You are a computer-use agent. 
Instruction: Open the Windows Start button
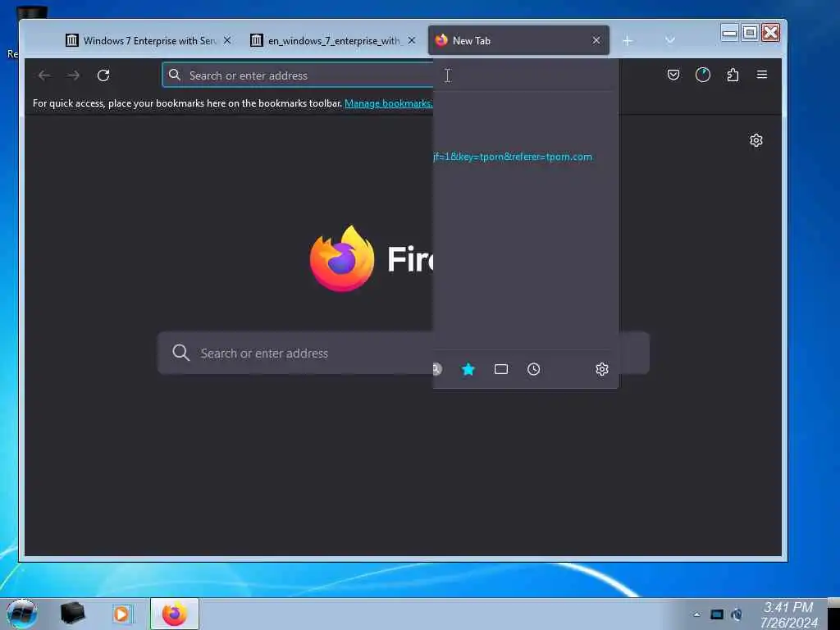click(x=22, y=614)
